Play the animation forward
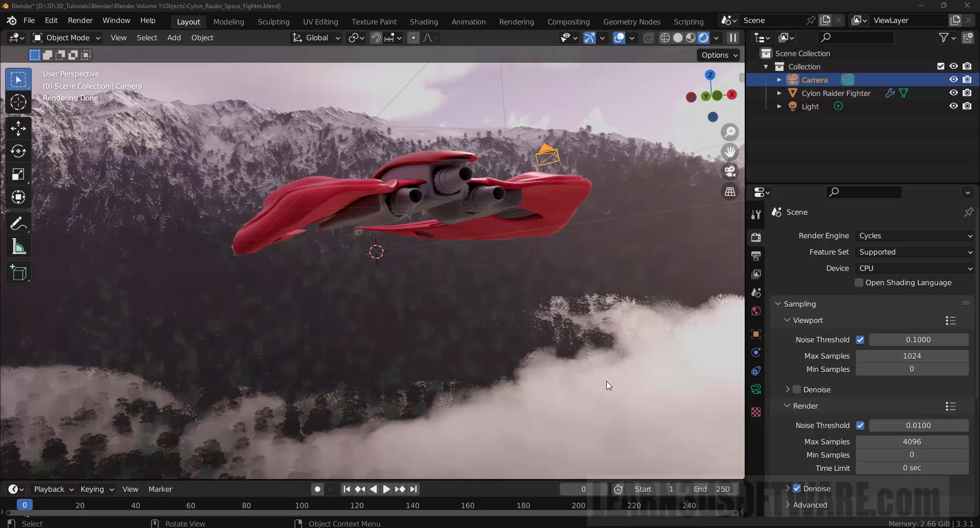Viewport: 980px width, 528px height. (x=386, y=489)
